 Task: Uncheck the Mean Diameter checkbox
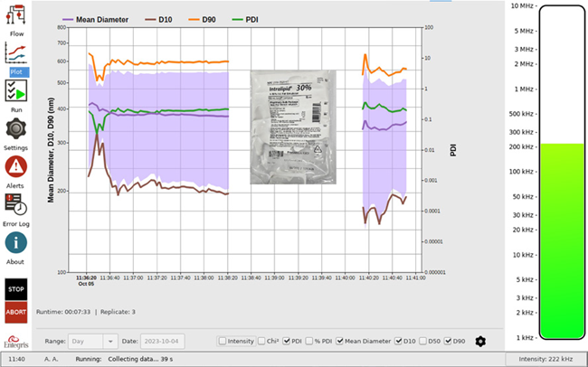click(x=337, y=341)
